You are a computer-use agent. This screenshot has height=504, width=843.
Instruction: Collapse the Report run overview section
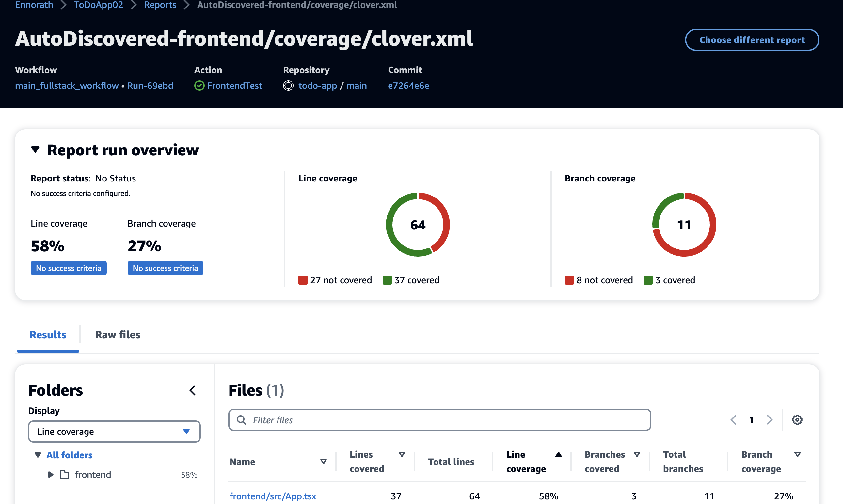pyautogui.click(x=35, y=150)
